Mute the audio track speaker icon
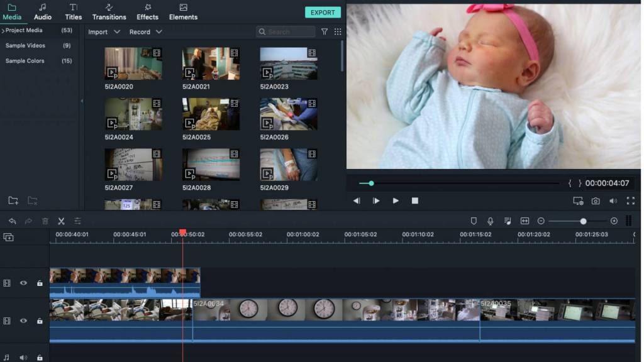 click(23, 358)
